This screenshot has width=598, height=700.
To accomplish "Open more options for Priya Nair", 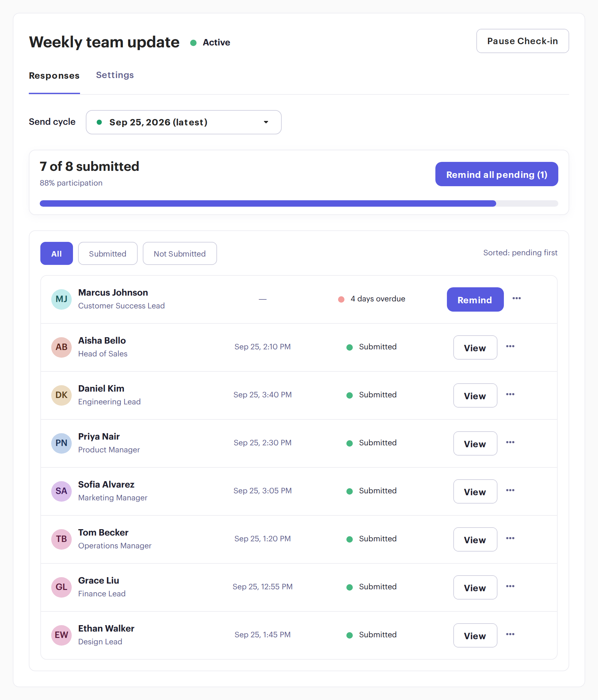I will (510, 442).
